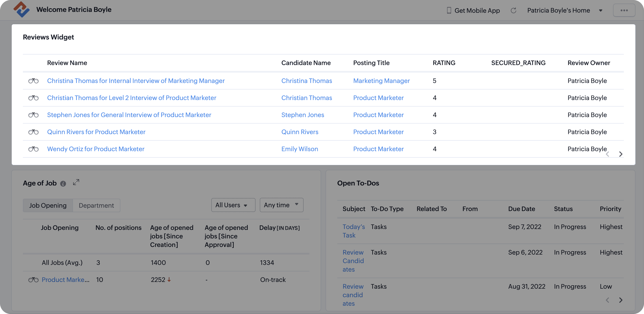Viewport: 644px width, 314px height.
Task: Open Marketing Manager posting title link
Action: [x=381, y=81]
